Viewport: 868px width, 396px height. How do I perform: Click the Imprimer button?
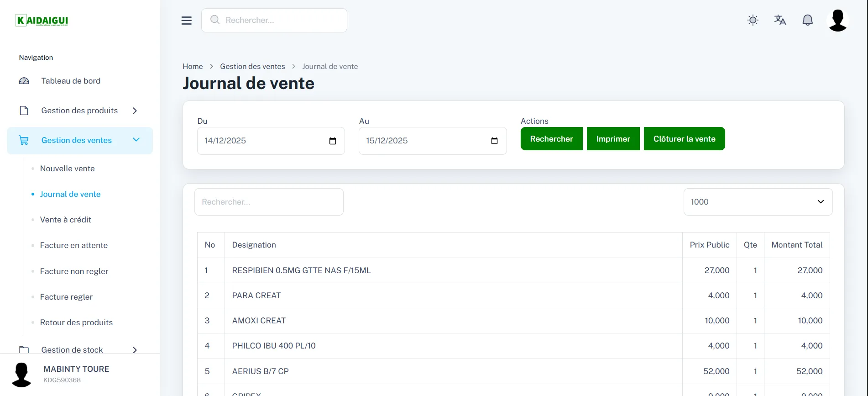coord(613,139)
